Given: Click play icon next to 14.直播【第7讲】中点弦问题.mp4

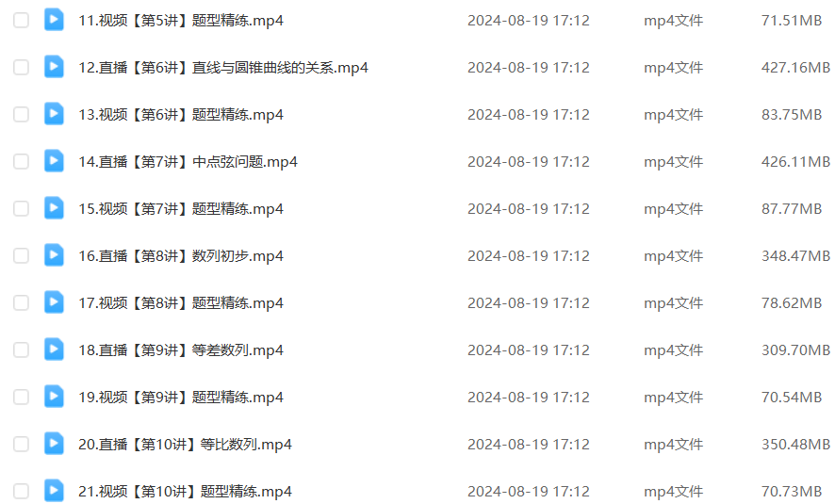Looking at the screenshot, I should pos(54,161).
